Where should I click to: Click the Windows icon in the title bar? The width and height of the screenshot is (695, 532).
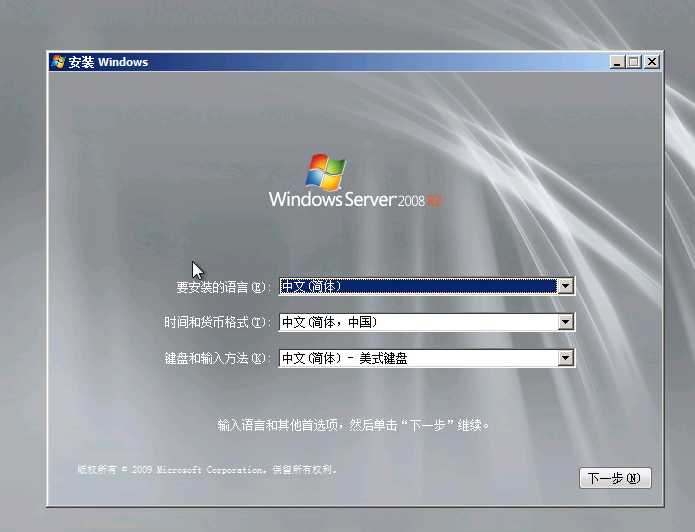point(58,62)
